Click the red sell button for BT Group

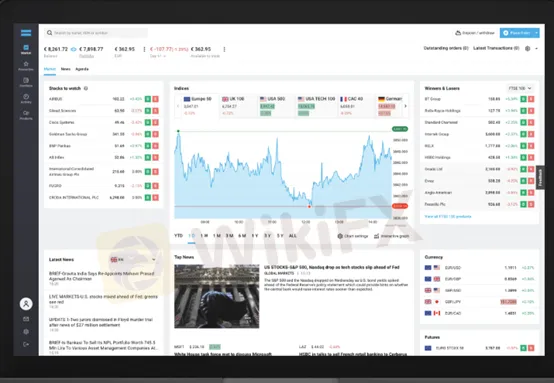[531, 99]
